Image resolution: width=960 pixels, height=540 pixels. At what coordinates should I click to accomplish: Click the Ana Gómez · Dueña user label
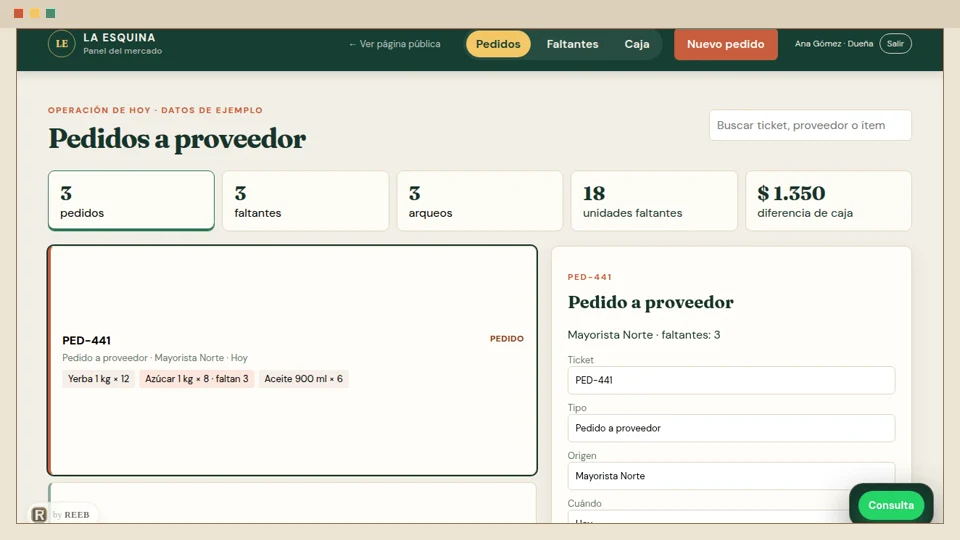pos(834,43)
